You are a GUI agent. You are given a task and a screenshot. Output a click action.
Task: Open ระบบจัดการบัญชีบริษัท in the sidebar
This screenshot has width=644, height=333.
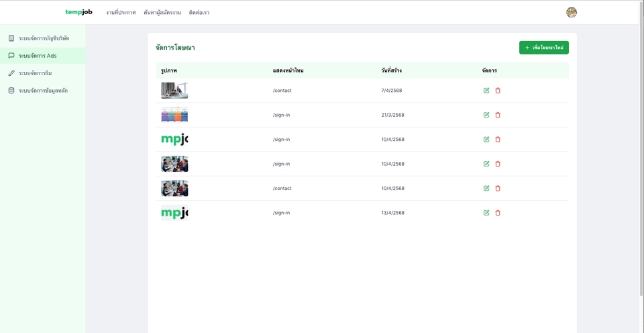point(43,38)
